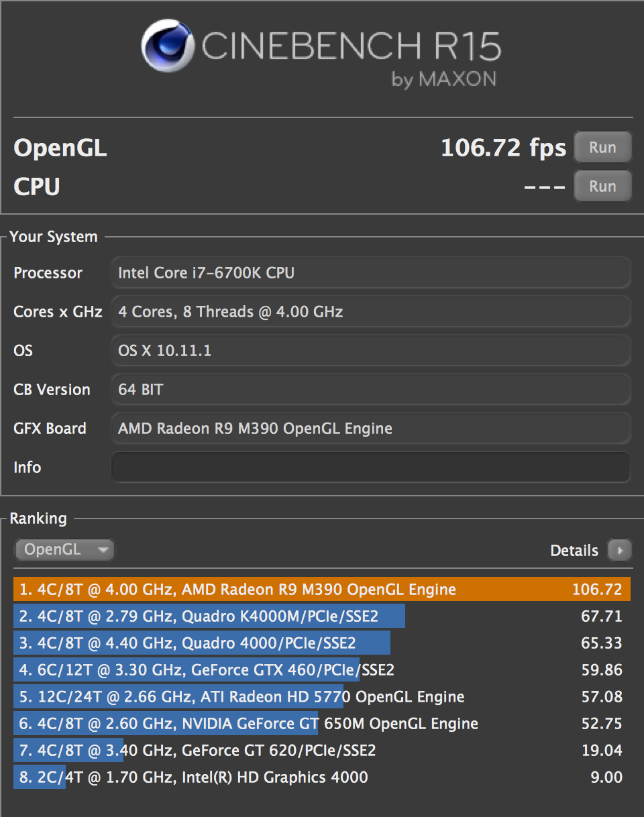Select the Quadro K4000M ranking row
Screen dimensions: 644x817
321,616
